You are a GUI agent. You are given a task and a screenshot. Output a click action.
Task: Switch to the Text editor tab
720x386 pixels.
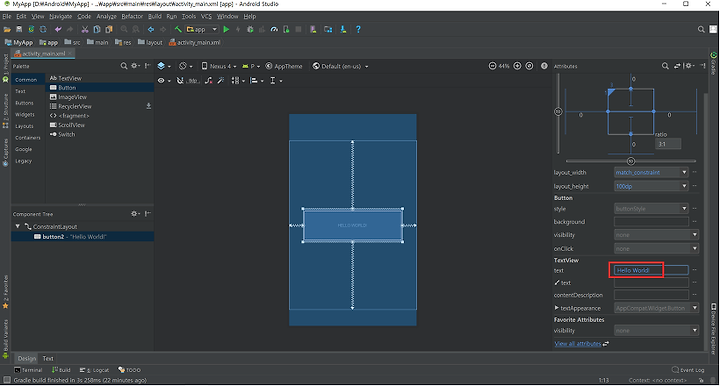click(48, 358)
